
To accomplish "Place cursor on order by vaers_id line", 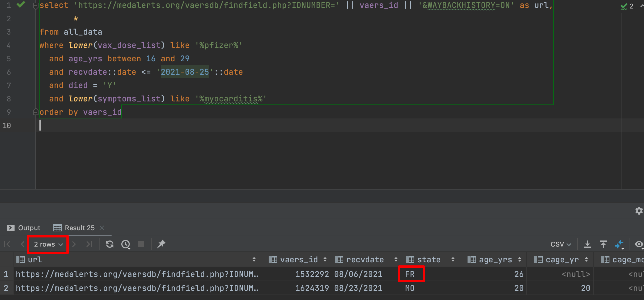I will tap(80, 112).
